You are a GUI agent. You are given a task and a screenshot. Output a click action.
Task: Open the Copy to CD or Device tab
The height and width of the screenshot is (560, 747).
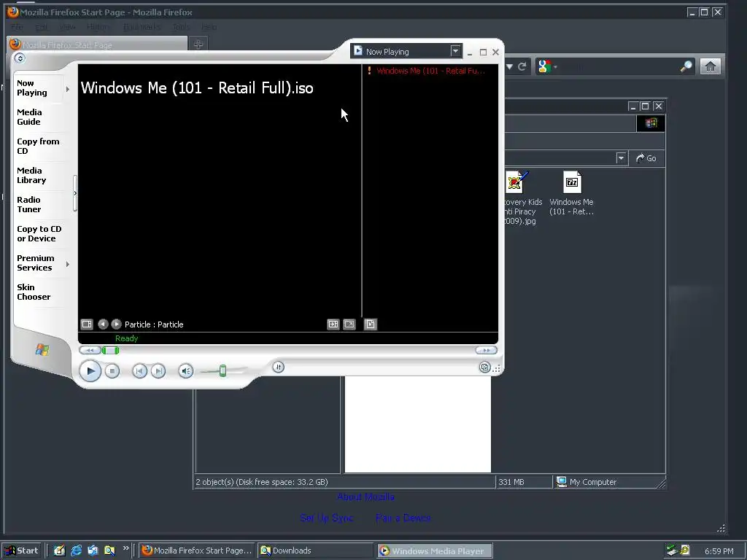pos(38,234)
